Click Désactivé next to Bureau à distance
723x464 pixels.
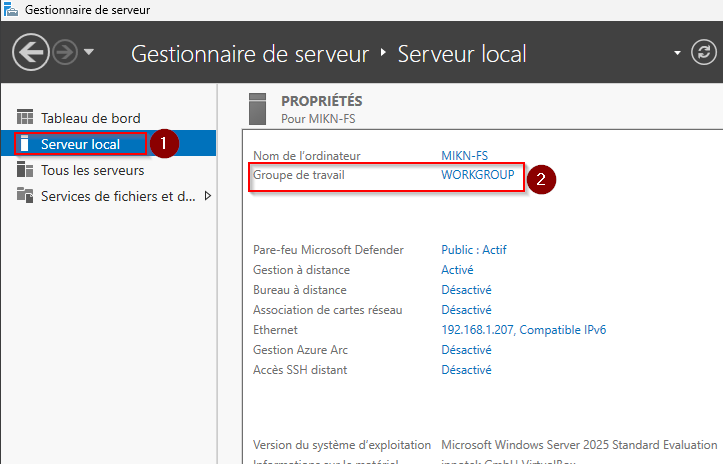(x=466, y=290)
